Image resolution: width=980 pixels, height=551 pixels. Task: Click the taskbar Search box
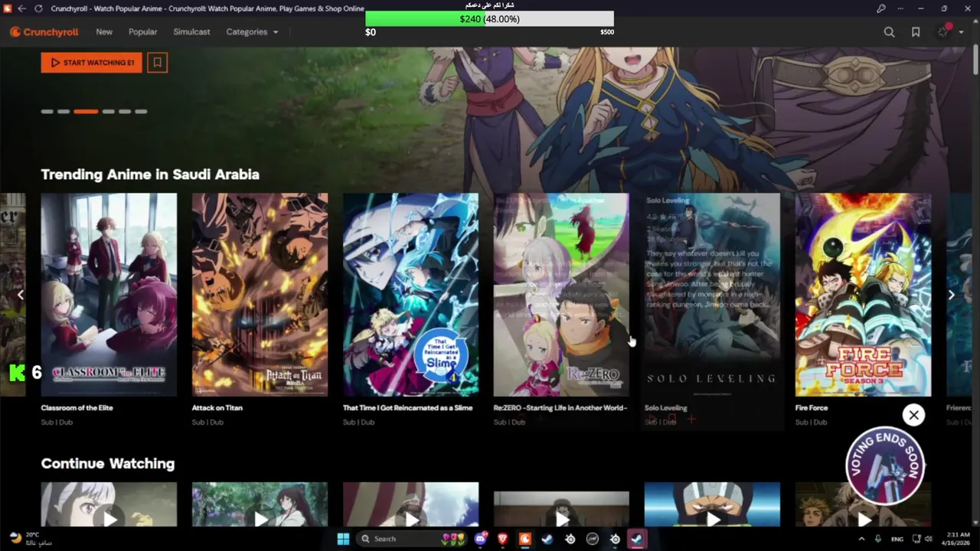[x=413, y=539]
